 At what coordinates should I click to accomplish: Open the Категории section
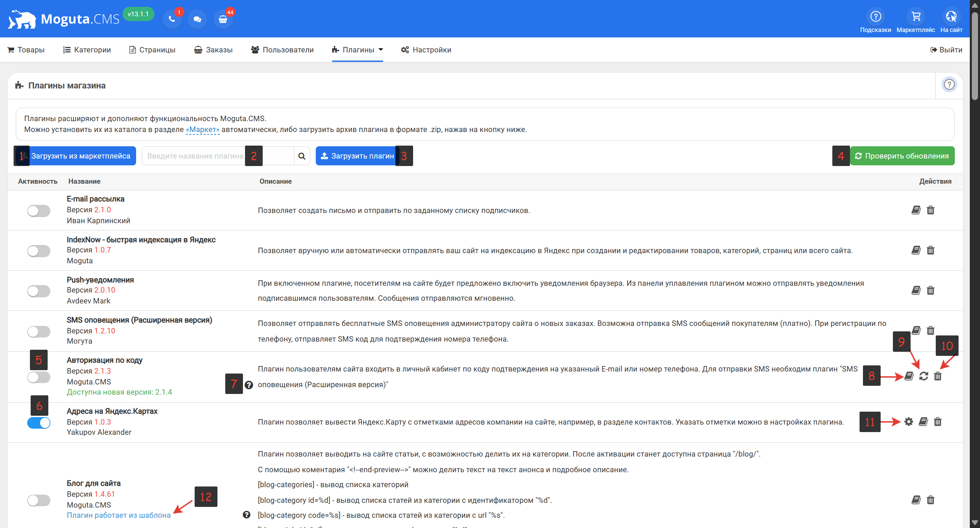pyautogui.click(x=87, y=50)
